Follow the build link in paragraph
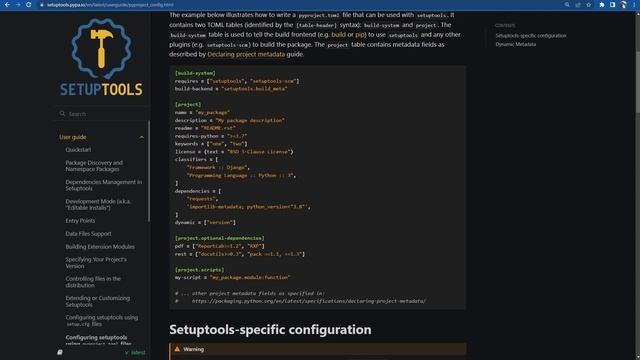Image resolution: width=640 pixels, height=360 pixels. pos(338,35)
